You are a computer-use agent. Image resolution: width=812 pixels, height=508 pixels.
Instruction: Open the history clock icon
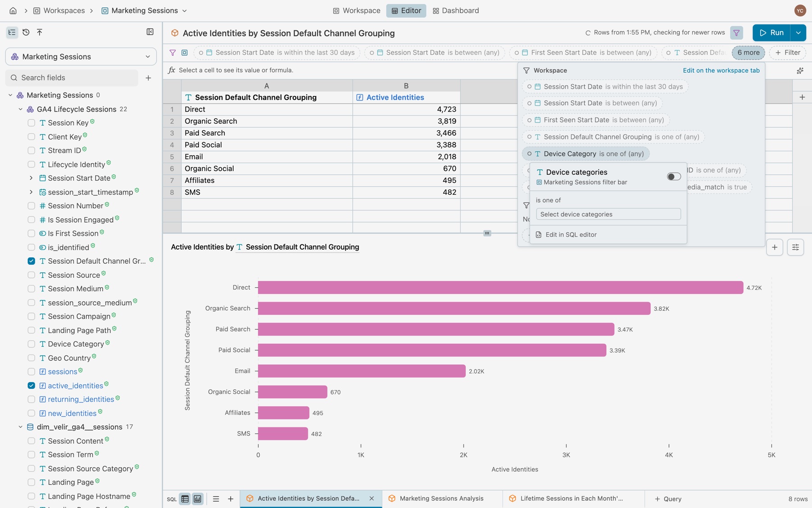[26, 32]
